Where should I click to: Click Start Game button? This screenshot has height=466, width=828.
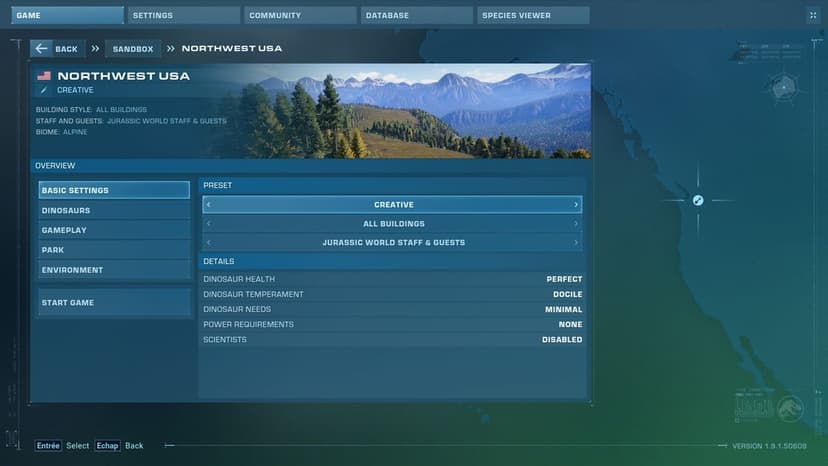tap(114, 303)
